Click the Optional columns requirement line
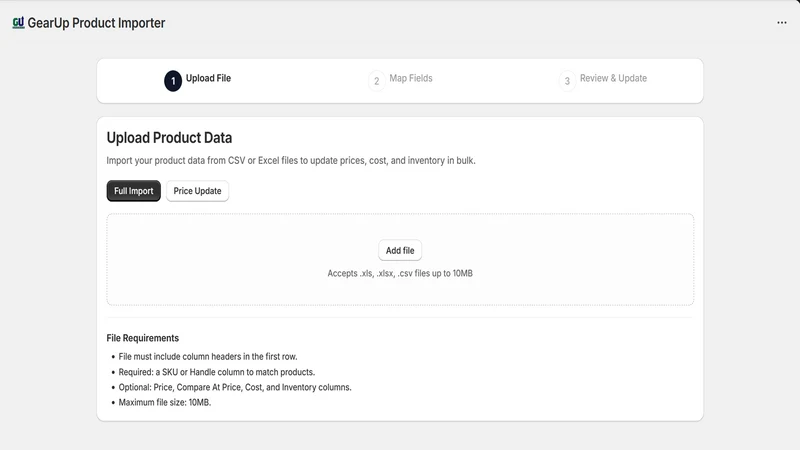Screen dimensions: 800x450 (235, 387)
